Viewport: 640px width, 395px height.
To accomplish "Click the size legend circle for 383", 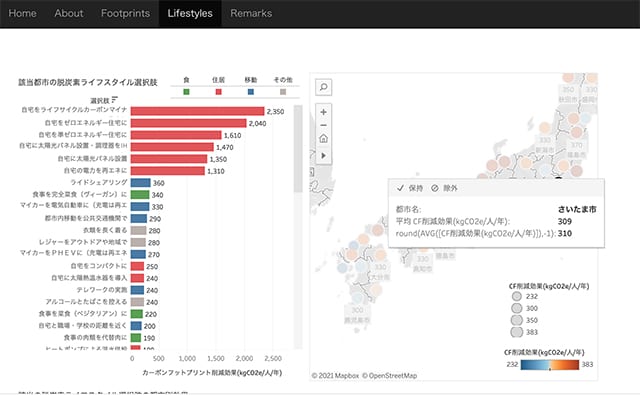I will (517, 332).
